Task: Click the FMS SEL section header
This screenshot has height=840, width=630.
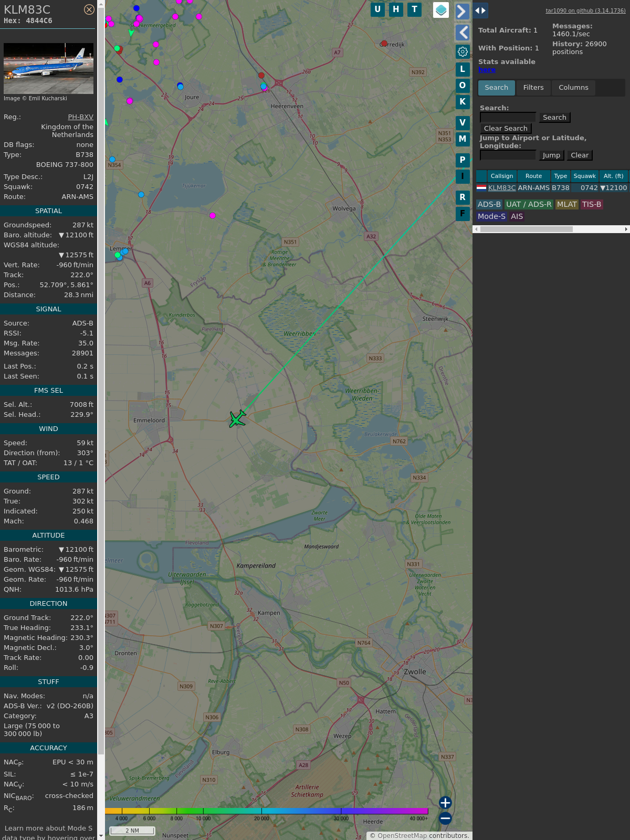Action: [48, 391]
